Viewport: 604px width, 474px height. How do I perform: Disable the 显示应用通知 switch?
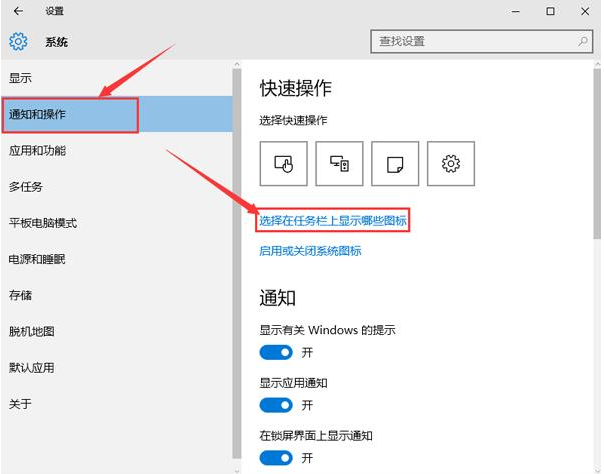point(276,405)
